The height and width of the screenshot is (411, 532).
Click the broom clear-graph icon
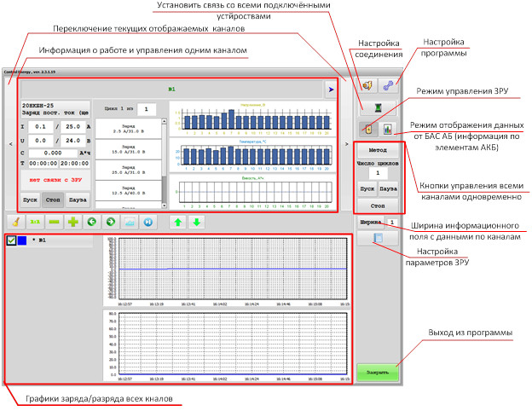tap(15, 222)
